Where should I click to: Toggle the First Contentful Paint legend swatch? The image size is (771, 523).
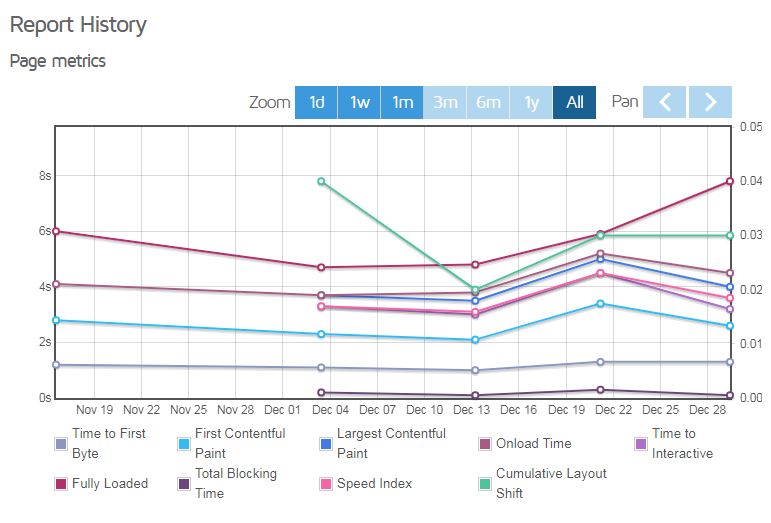(184, 444)
